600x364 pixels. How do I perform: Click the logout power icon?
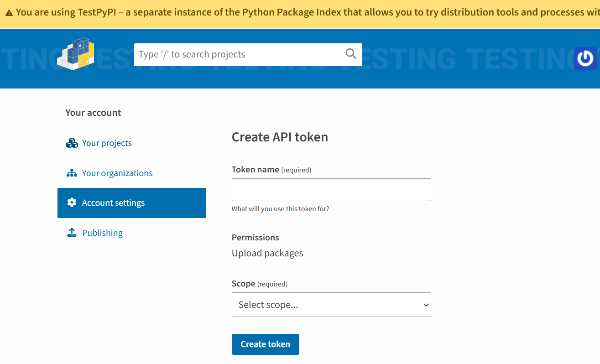(584, 58)
